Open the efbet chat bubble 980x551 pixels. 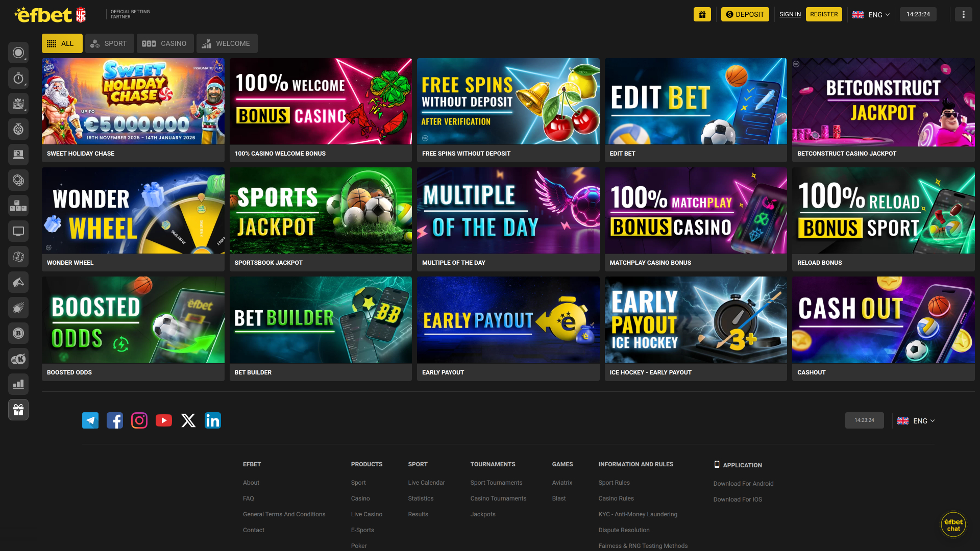(x=953, y=524)
